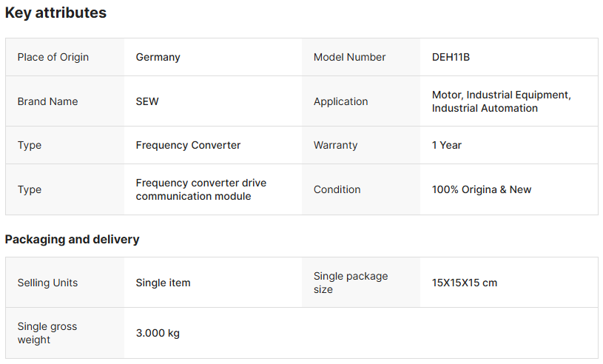603x364 pixels.
Task: Click the Warranty label
Action: point(335,145)
